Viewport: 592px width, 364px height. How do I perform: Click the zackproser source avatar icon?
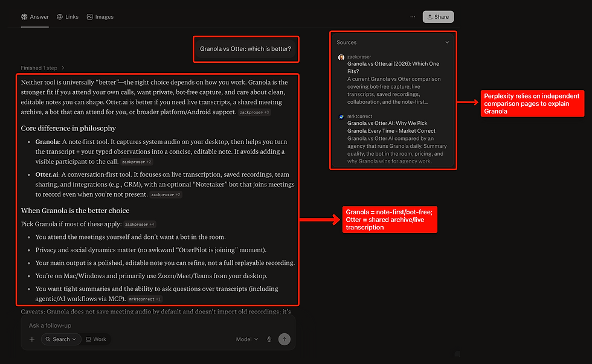[341, 57]
